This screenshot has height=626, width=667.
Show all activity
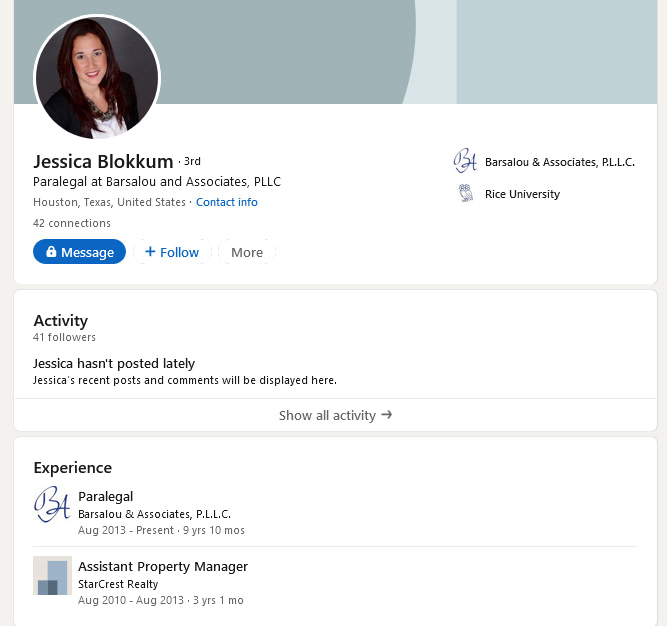point(335,415)
